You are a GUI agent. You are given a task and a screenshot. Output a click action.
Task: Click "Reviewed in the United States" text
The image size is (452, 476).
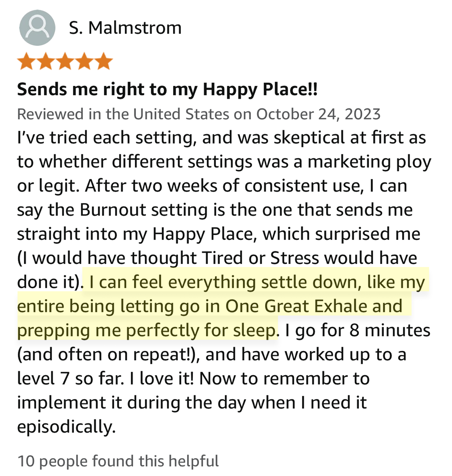click(123, 114)
